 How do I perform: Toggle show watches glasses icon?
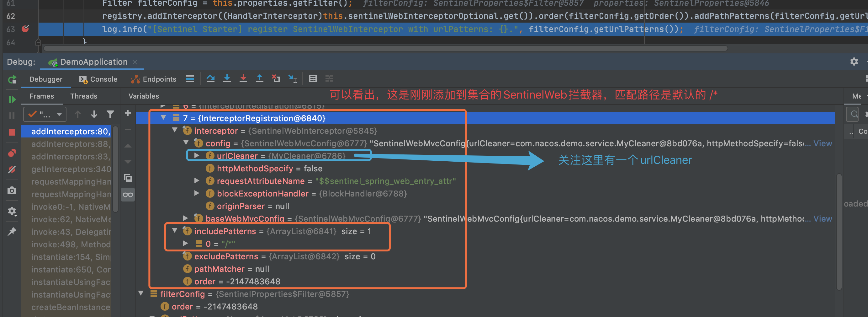pyautogui.click(x=128, y=195)
